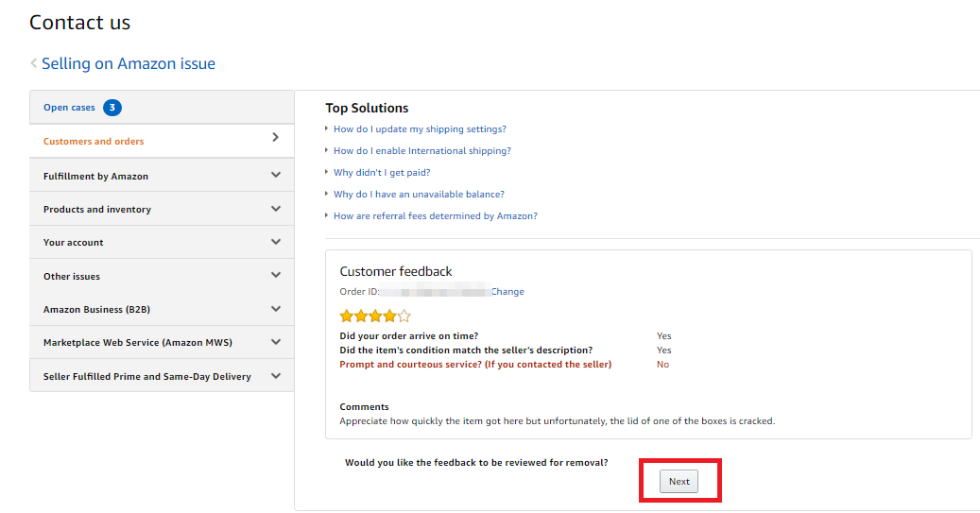Click the arrow next to Customers and orders

point(275,138)
